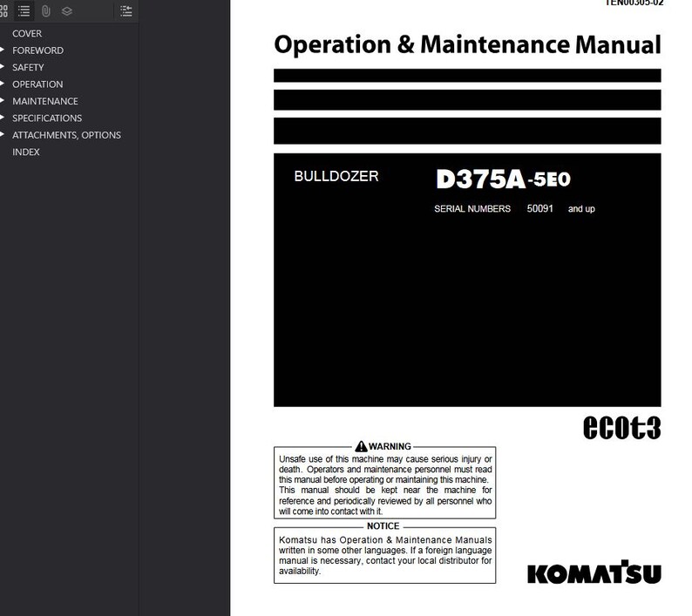Show the attachments paperclip panel
This screenshot has height=616, width=692.
coord(45,11)
